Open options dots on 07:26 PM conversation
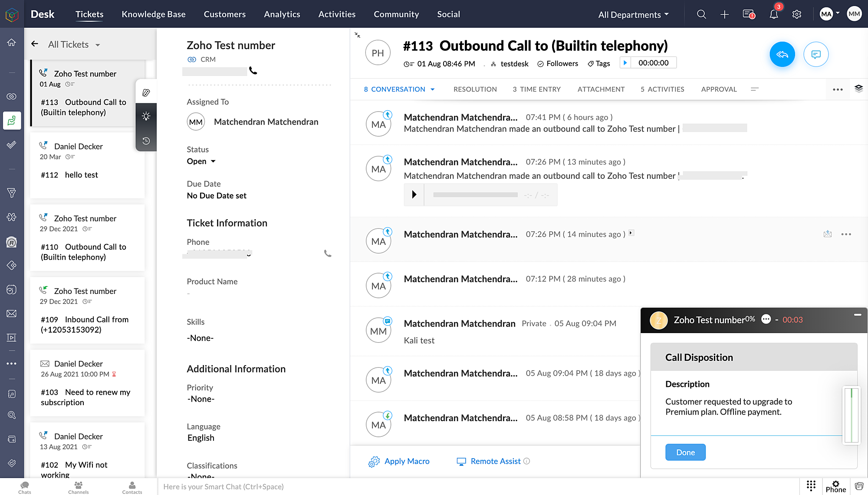Image resolution: width=868 pixels, height=495 pixels. [846, 234]
